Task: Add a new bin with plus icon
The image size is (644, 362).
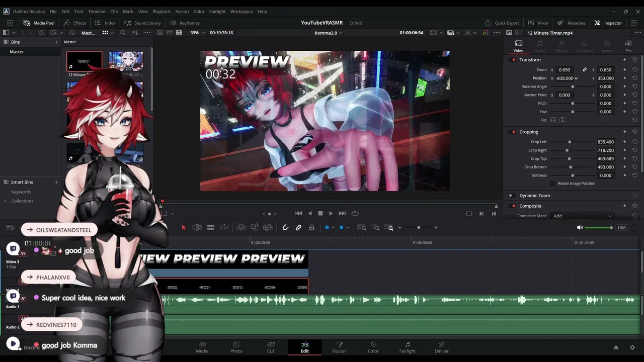Action: [x=56, y=42]
